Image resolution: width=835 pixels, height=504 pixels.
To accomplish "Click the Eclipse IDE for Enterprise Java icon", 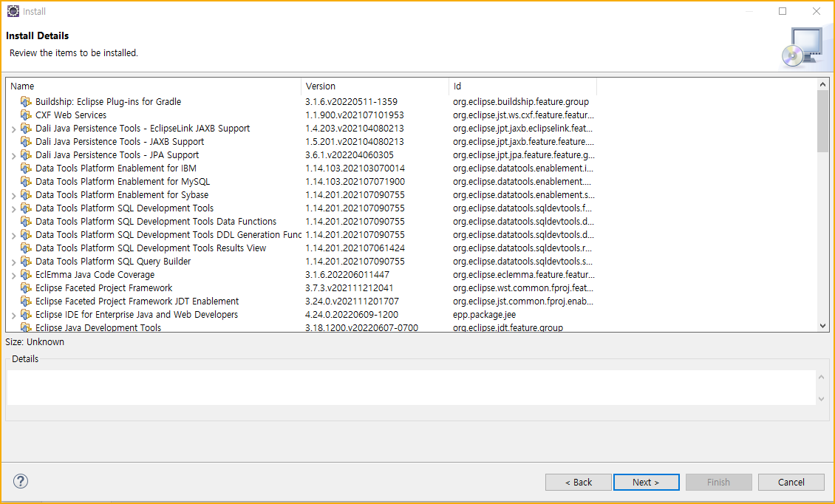I will coord(26,314).
